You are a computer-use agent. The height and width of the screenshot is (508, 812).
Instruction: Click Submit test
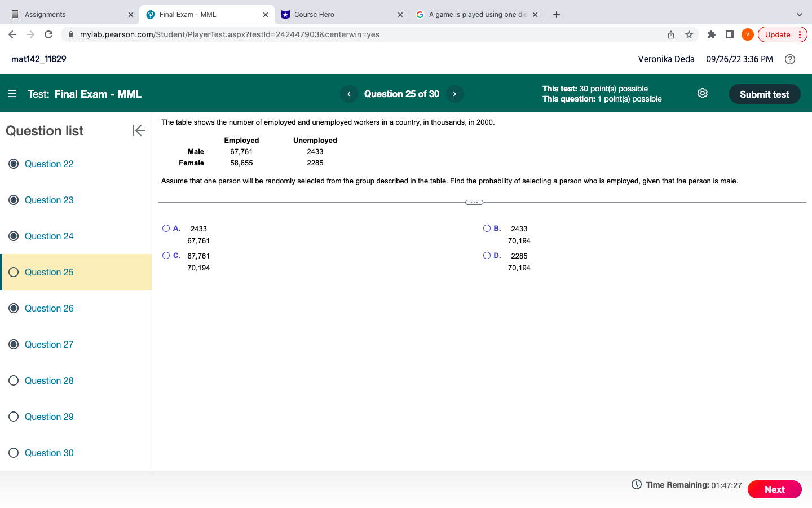(765, 94)
